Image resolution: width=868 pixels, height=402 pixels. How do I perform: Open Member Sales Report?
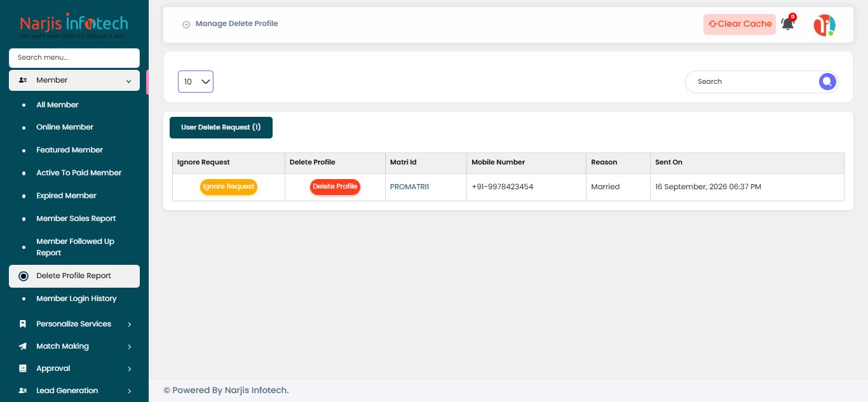[76, 218]
